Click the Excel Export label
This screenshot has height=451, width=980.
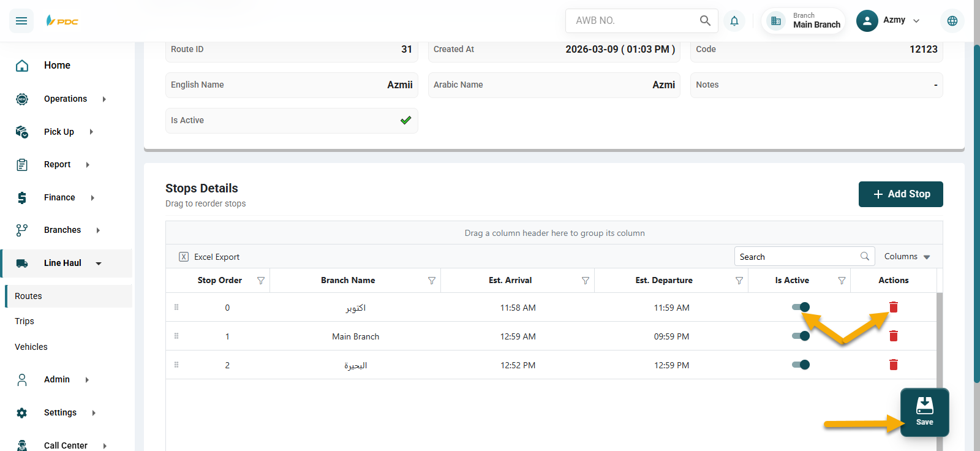(x=217, y=257)
